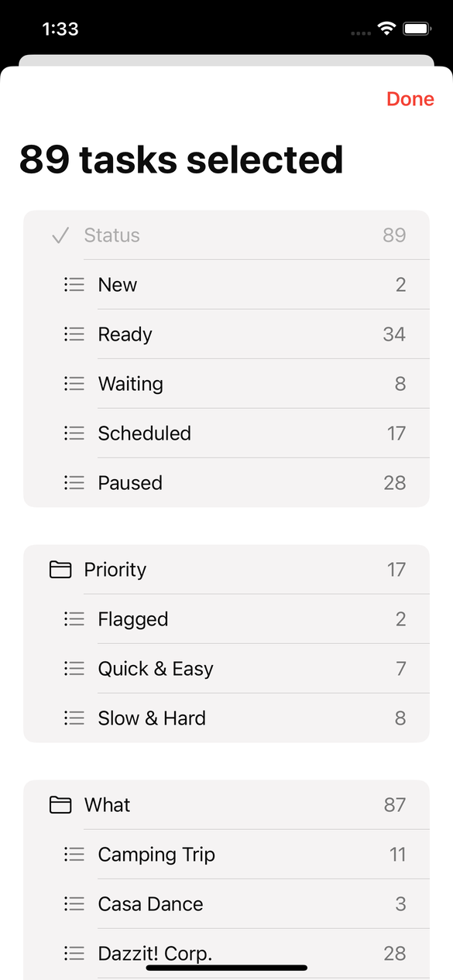
Task: Select the Priority group header
Action: click(x=226, y=570)
